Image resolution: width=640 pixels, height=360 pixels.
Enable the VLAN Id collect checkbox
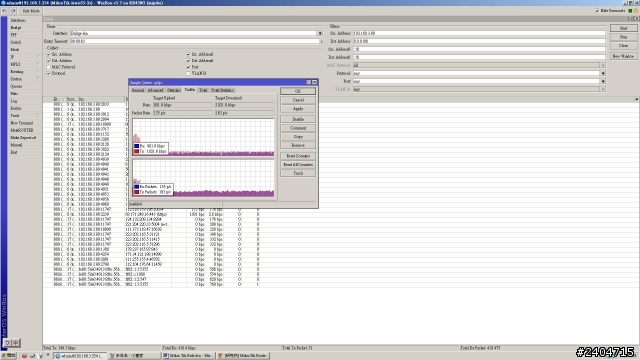click(x=188, y=73)
